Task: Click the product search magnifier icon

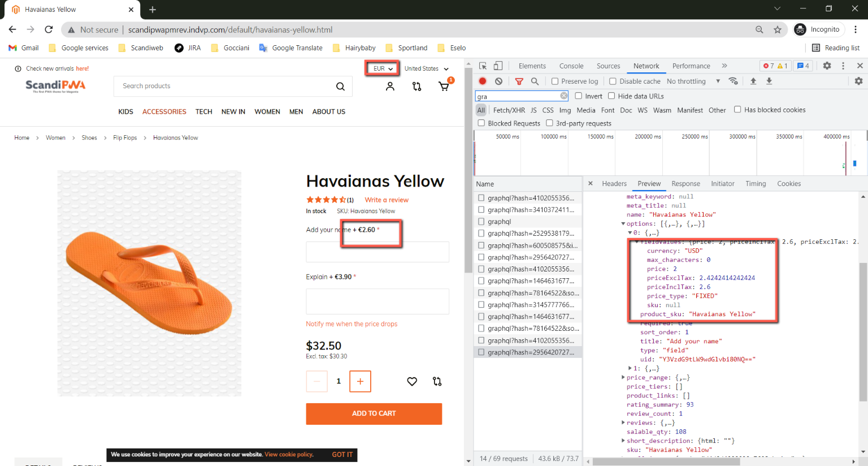Action: (x=340, y=87)
